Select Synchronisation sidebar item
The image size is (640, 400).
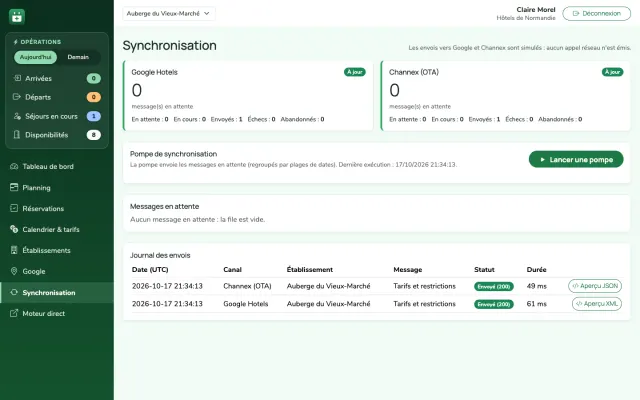point(57,292)
